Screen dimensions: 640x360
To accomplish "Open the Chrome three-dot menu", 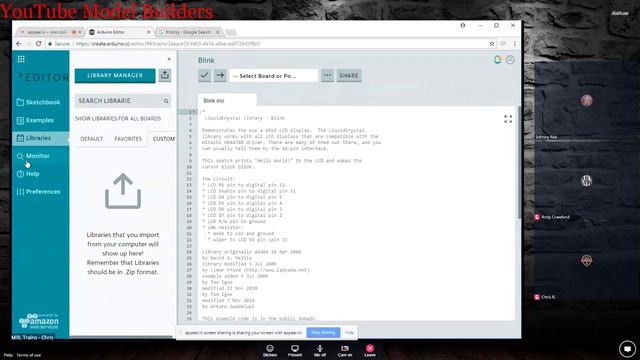I will (515, 43).
